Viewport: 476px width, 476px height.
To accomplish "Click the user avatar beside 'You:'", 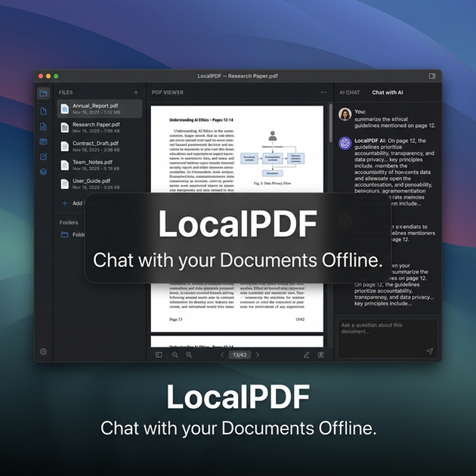I will click(x=345, y=114).
